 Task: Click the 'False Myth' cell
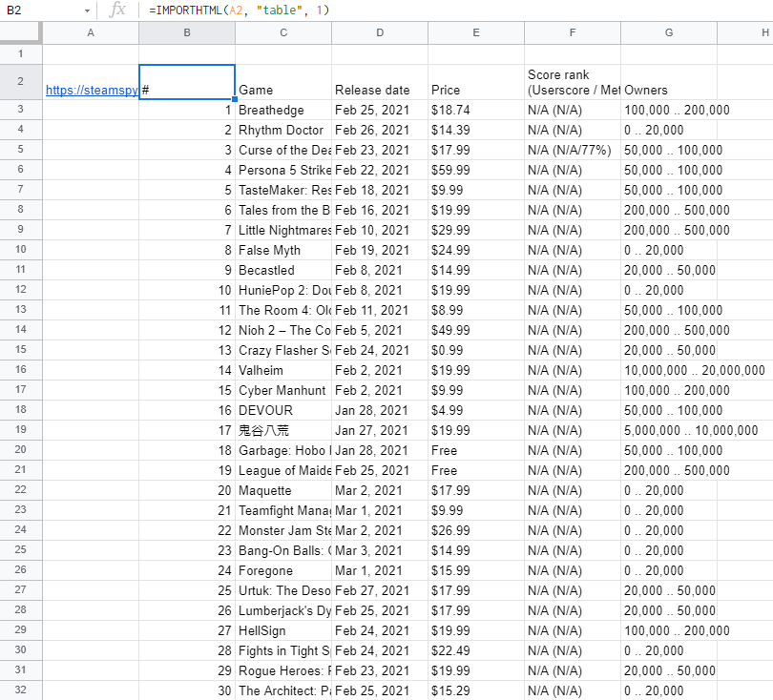coord(283,250)
